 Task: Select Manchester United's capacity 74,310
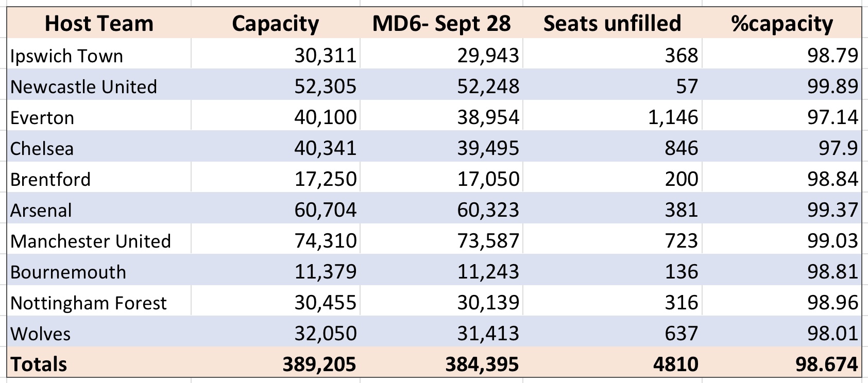[x=275, y=239]
